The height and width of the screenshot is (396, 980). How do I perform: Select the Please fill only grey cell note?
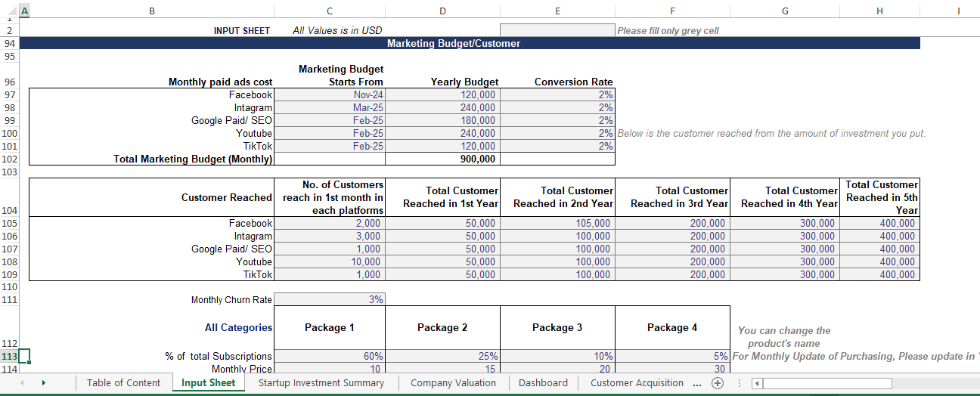coord(668,31)
